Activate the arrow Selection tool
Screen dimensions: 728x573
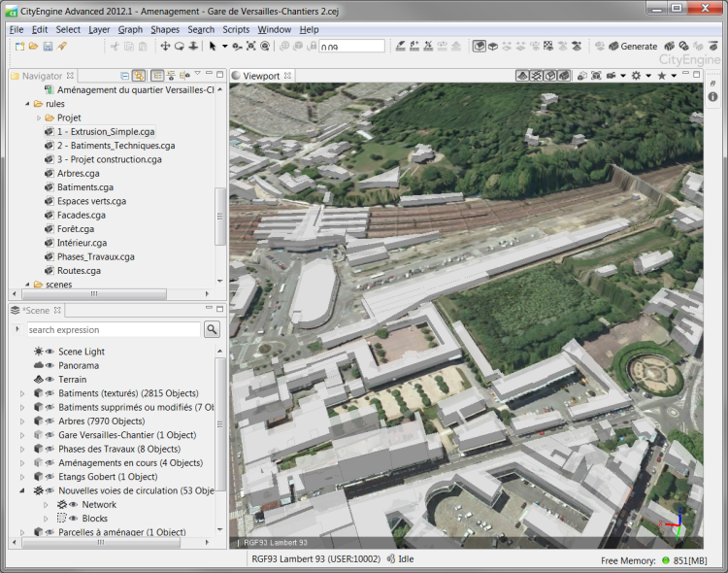click(213, 46)
